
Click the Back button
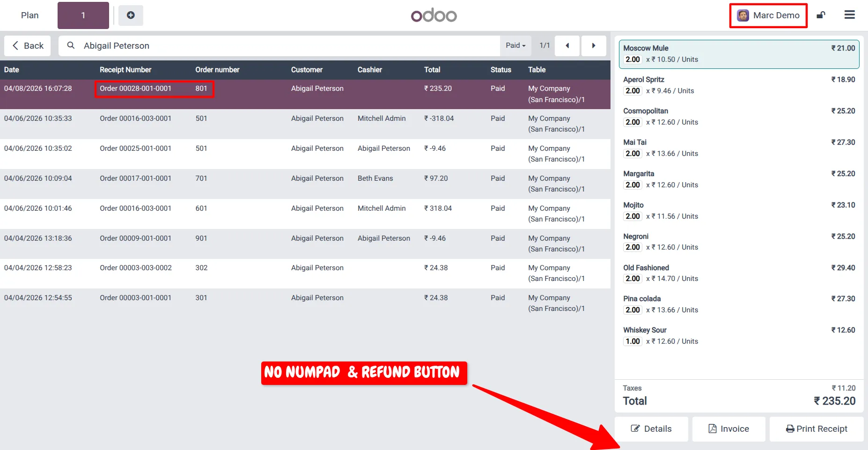tap(28, 46)
